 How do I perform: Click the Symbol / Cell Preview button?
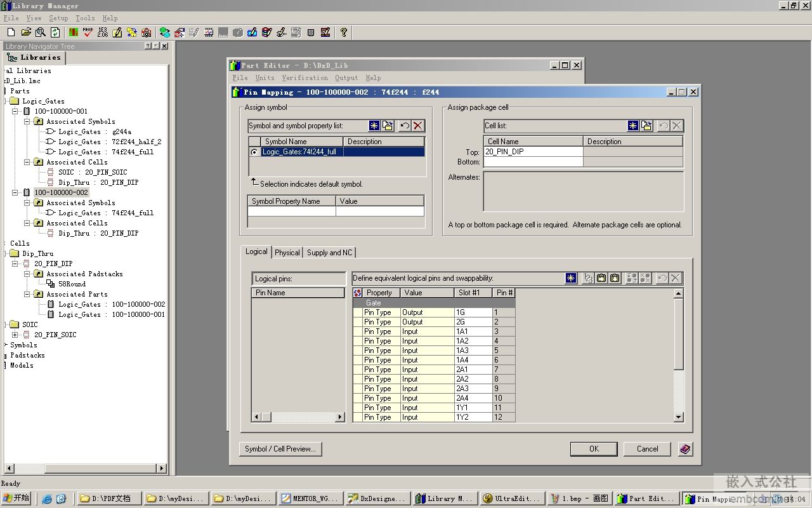280,449
